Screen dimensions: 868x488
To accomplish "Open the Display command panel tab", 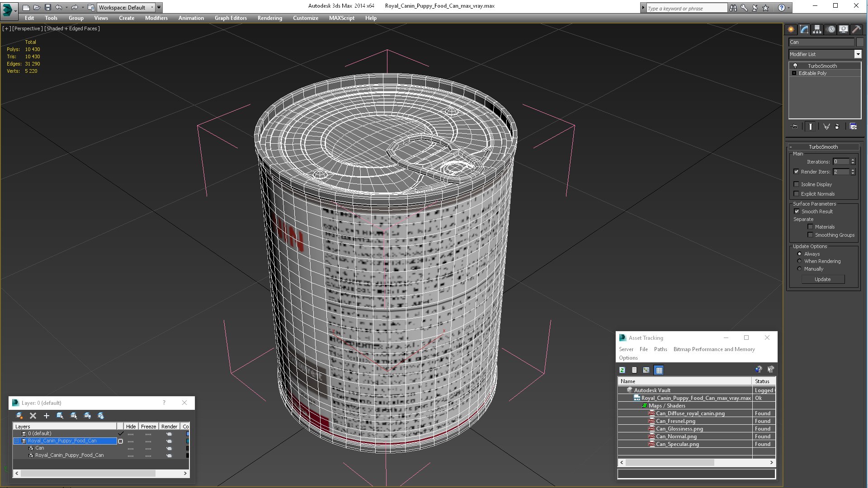I will tap(843, 29).
